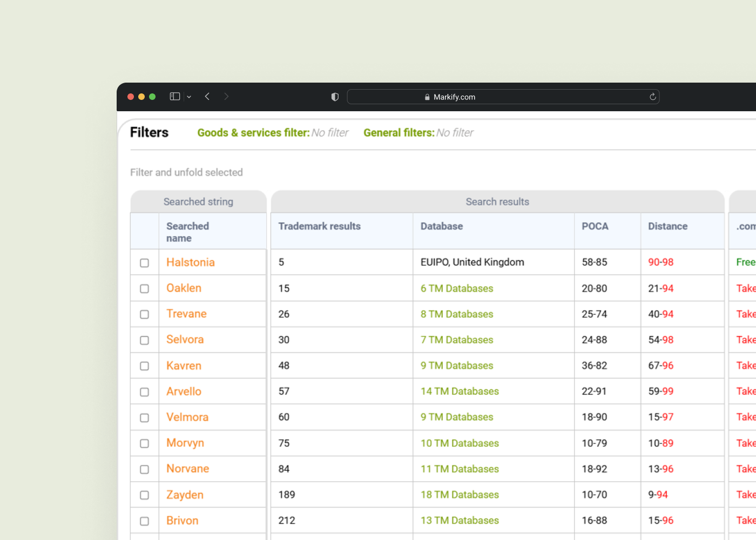Expand the 8 TM Databases link
This screenshot has width=756, height=540.
tap(457, 314)
